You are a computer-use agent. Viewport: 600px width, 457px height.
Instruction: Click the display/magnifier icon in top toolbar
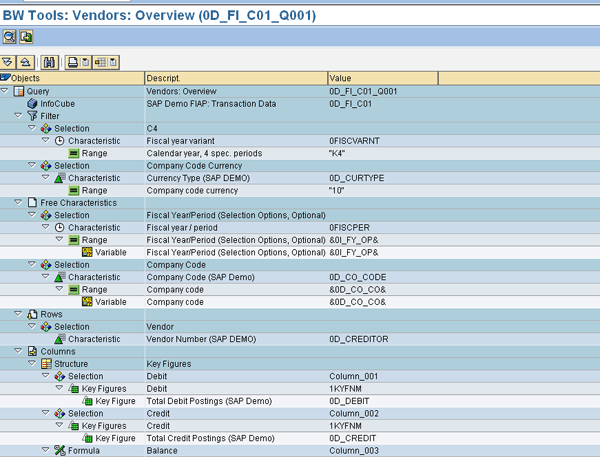(9, 36)
